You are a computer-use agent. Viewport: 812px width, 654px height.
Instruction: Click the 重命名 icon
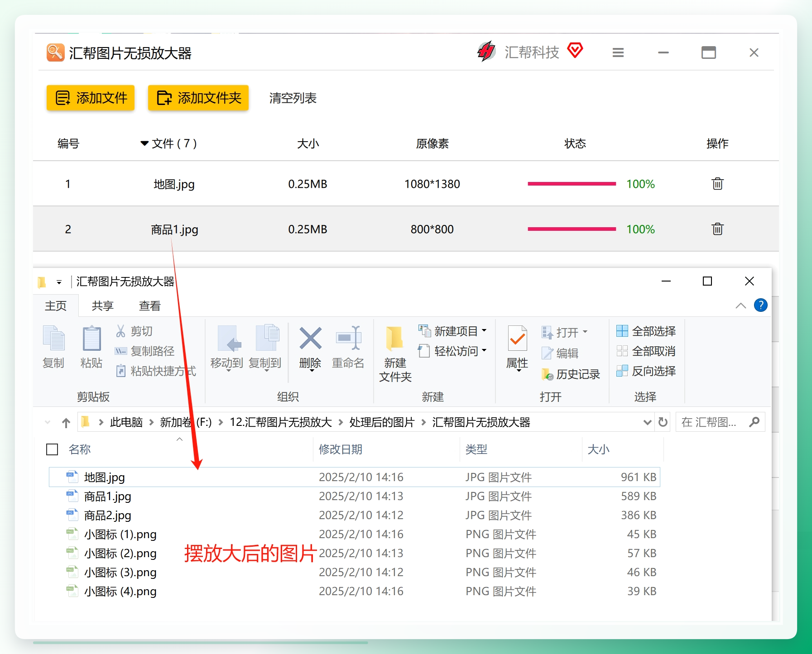(x=348, y=338)
